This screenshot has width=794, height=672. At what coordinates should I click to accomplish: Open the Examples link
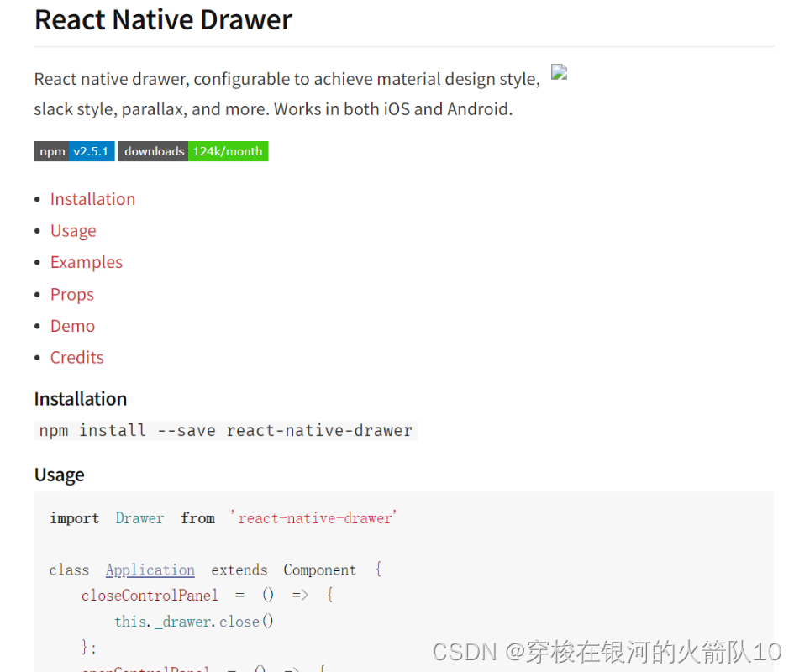tap(86, 262)
